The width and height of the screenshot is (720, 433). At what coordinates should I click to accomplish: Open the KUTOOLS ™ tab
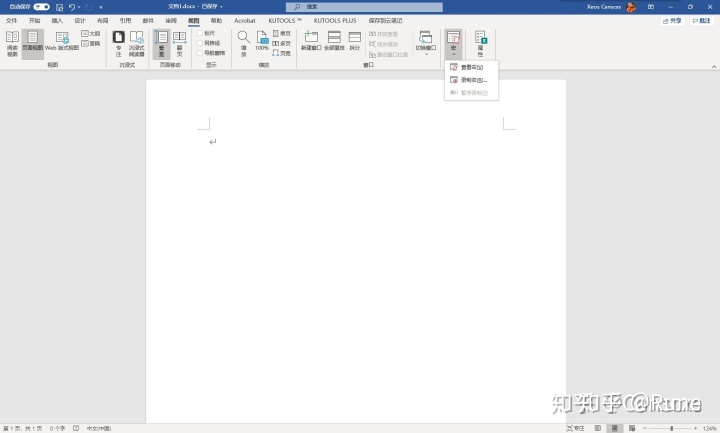point(285,21)
